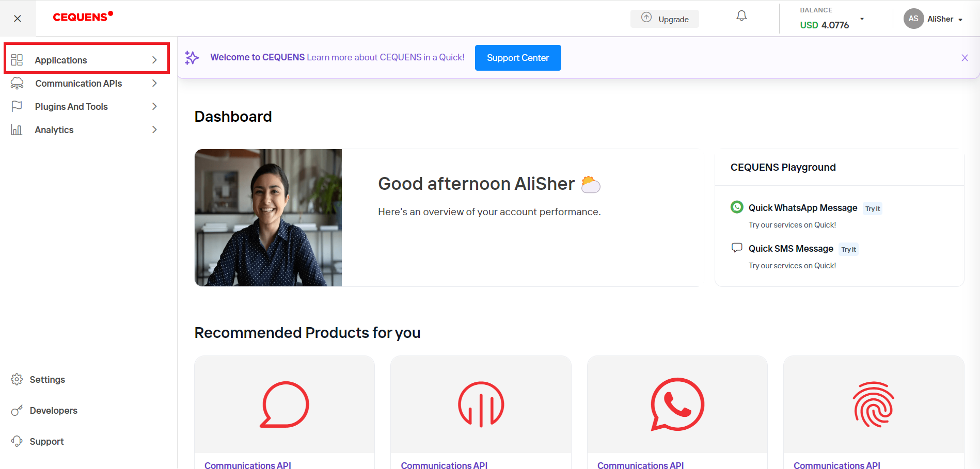This screenshot has height=469, width=980.
Task: Open the AliSher account dropdown arrow
Action: [x=960, y=20]
